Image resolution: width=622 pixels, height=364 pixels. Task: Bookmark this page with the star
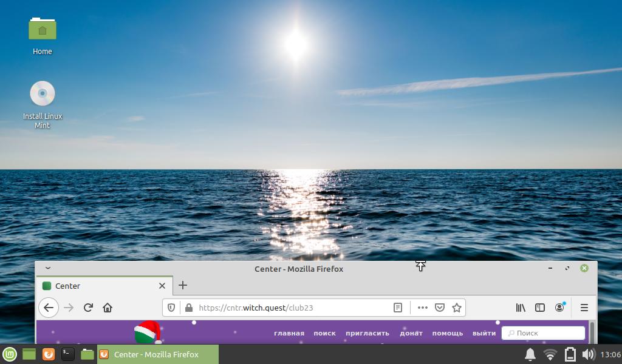[x=457, y=308]
